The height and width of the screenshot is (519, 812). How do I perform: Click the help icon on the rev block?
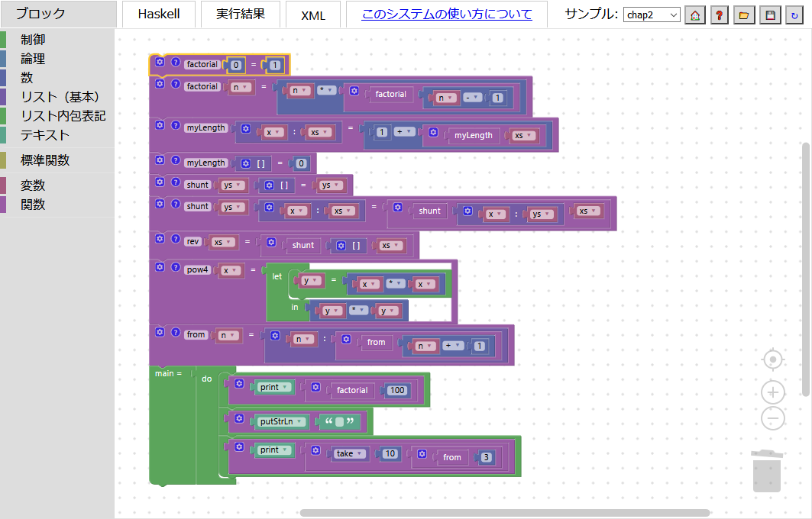click(175, 240)
